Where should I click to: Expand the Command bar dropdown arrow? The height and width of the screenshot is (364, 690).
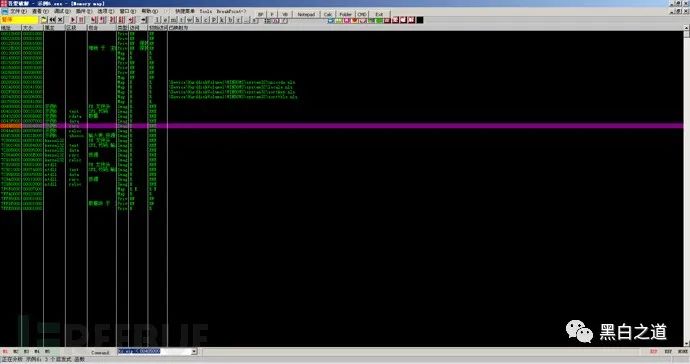194,351
